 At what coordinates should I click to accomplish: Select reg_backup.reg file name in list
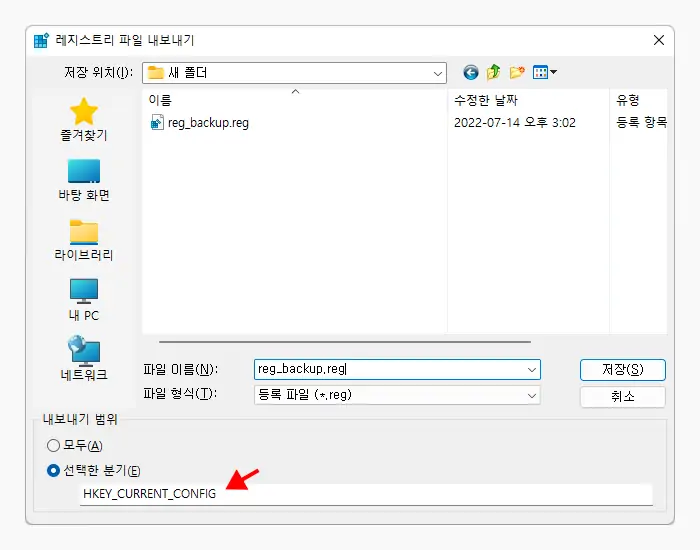pyautogui.click(x=208, y=123)
